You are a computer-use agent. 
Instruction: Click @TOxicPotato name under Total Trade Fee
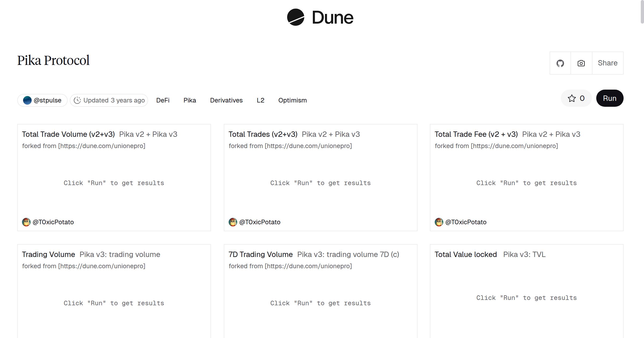tap(466, 222)
